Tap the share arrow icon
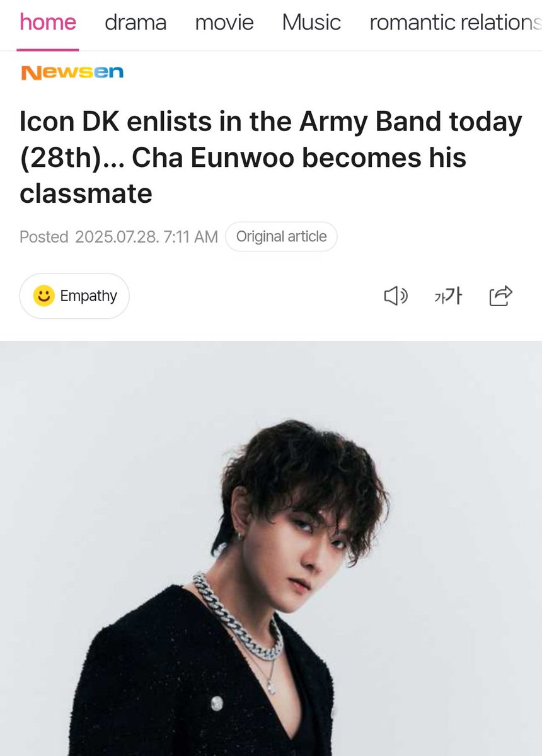This screenshot has height=756, width=542. coord(501,295)
